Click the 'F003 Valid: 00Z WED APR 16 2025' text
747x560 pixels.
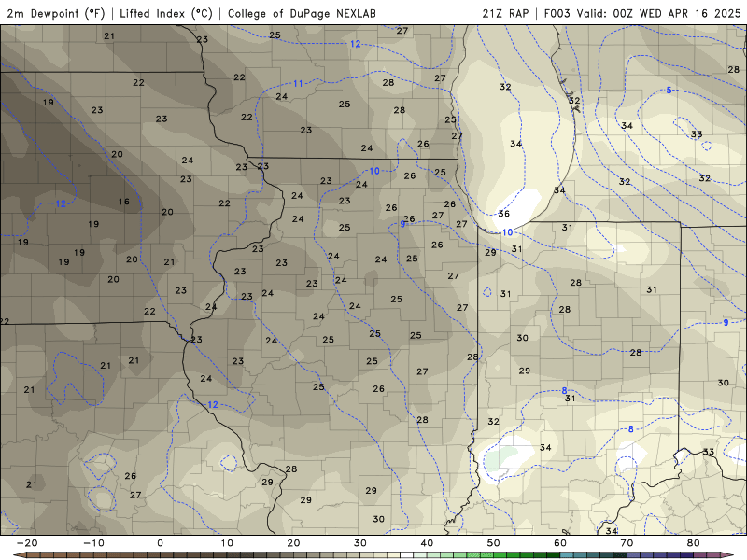tap(642, 13)
